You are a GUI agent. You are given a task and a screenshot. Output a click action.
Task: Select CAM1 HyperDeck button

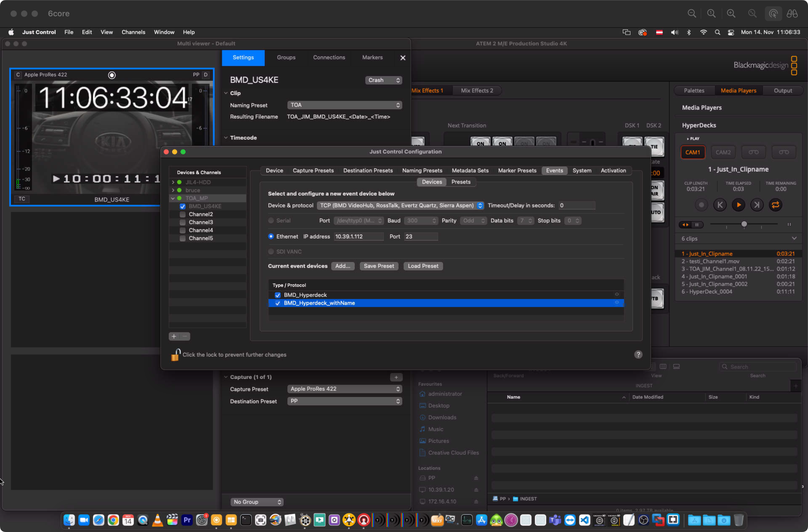[x=693, y=152]
